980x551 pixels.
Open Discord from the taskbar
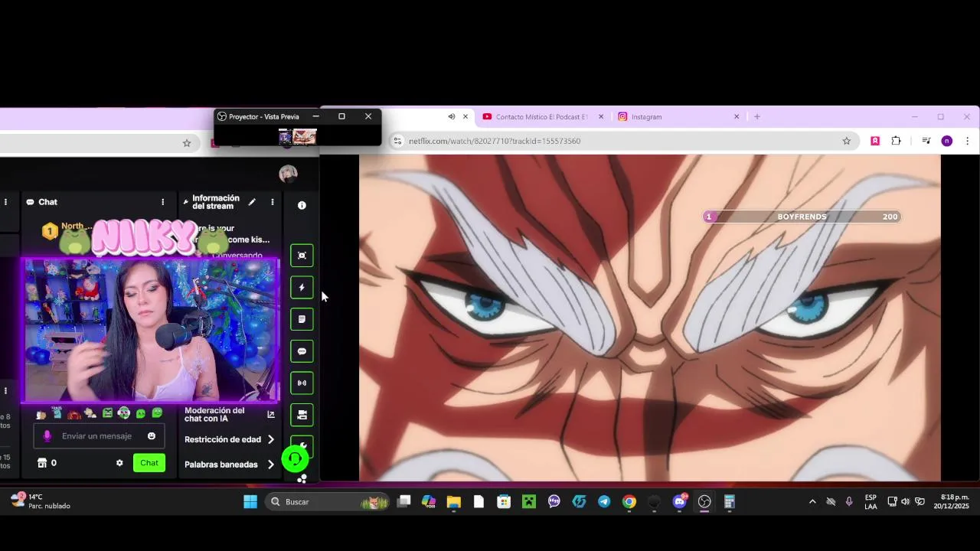tap(679, 502)
